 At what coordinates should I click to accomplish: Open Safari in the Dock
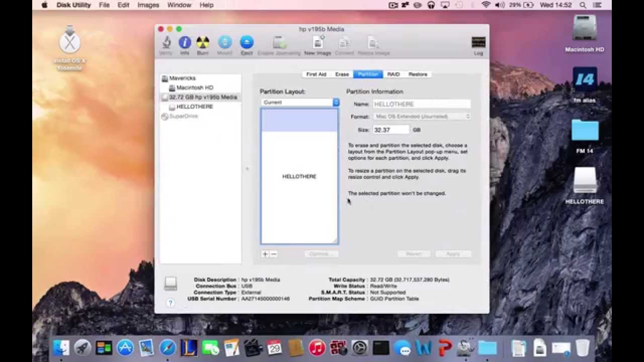(168, 347)
